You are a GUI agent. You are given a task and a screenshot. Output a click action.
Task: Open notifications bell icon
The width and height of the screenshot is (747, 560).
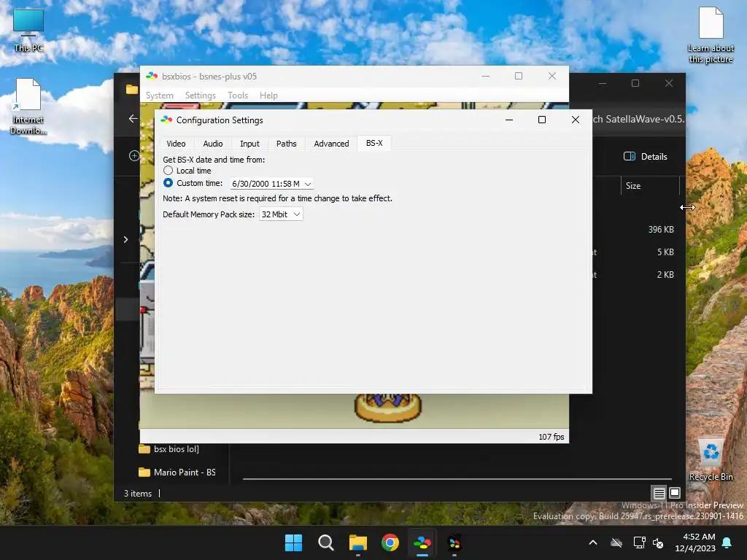click(727, 542)
